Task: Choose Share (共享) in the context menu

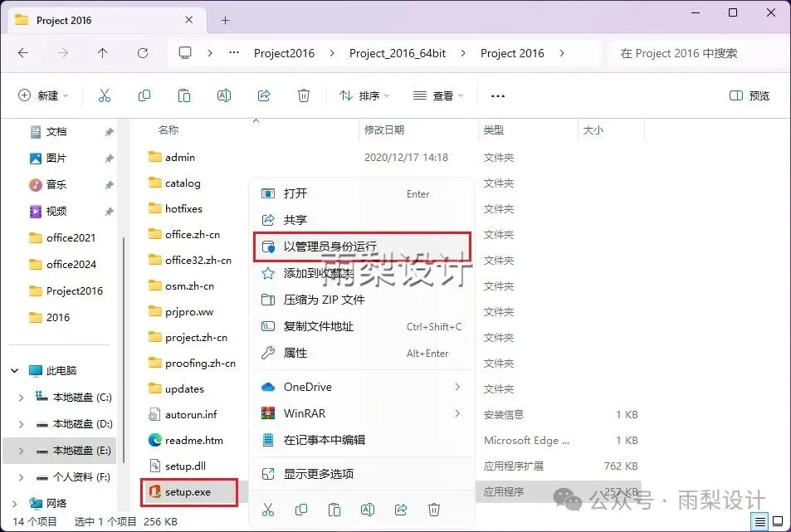Action: pos(362,220)
